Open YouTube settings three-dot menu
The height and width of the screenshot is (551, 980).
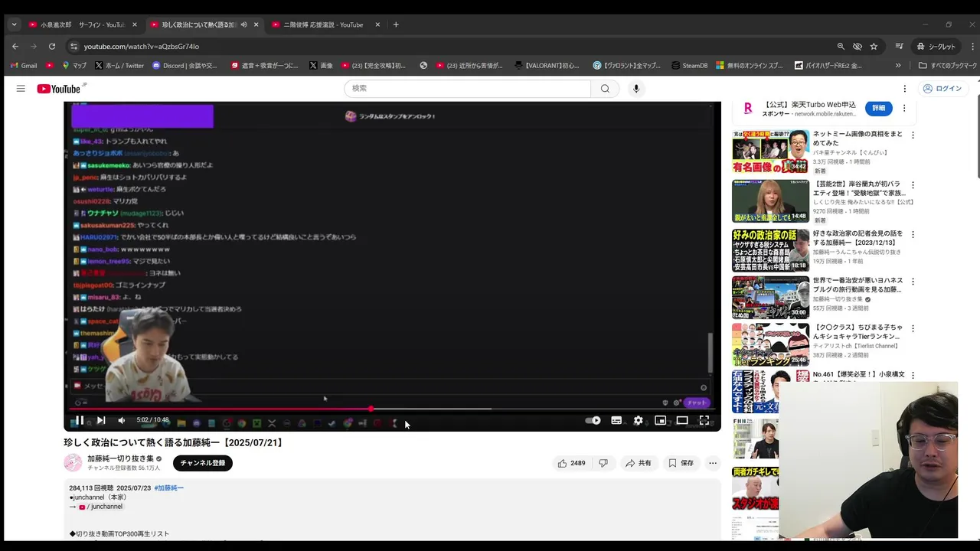tap(904, 89)
